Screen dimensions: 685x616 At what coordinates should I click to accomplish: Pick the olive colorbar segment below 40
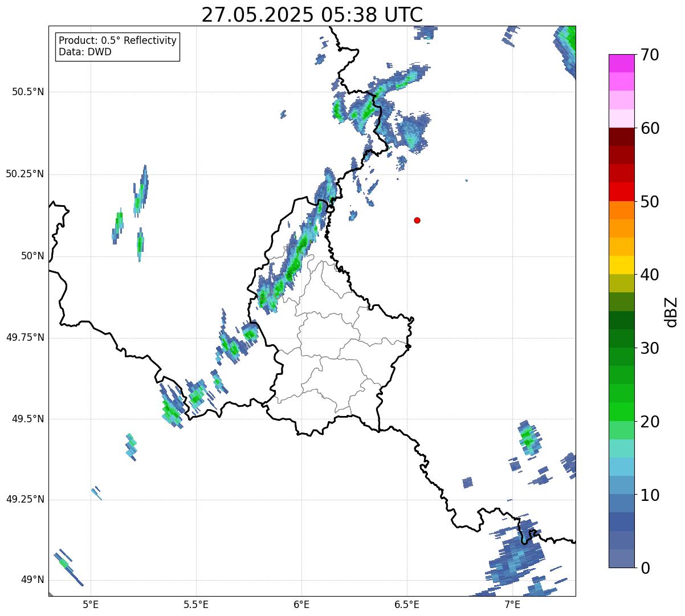click(x=621, y=283)
